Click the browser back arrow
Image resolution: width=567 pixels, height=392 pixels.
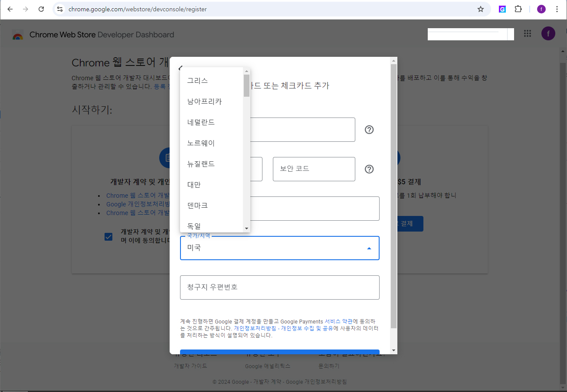coord(10,9)
